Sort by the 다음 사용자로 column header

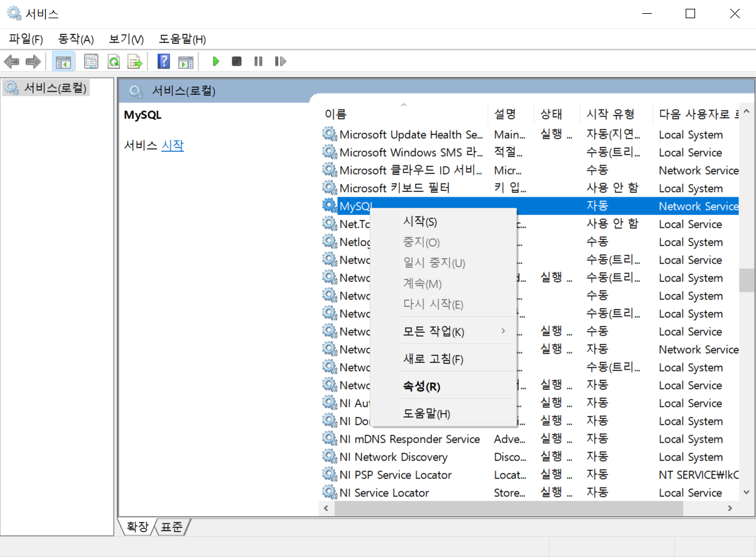click(696, 114)
